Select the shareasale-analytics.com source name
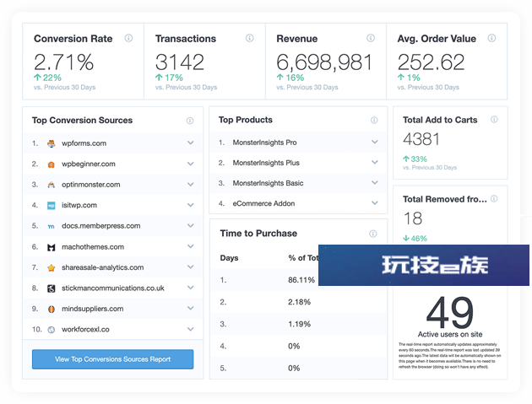Viewport: 532px width, 404px height. (102, 267)
